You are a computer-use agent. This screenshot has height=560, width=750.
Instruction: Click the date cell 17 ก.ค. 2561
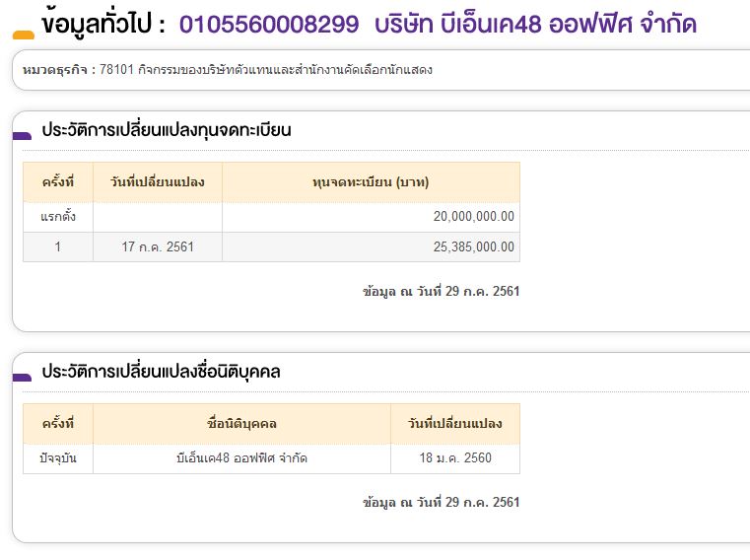coord(158,247)
